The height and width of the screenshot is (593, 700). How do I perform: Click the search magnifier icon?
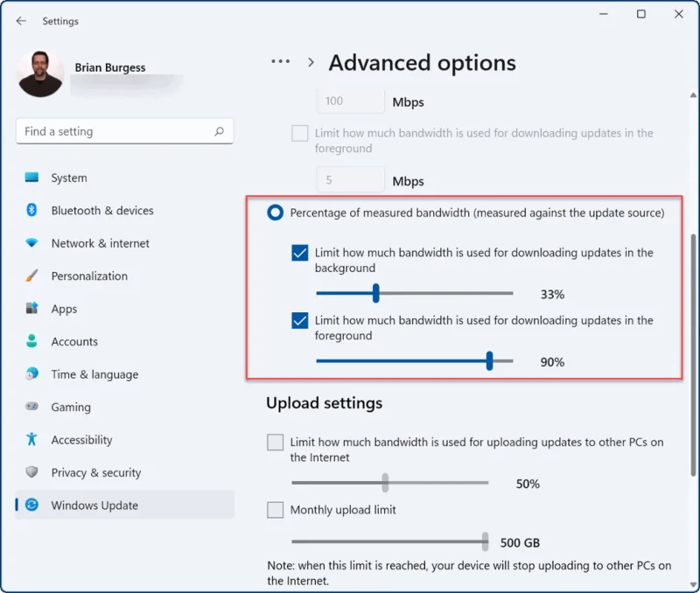point(219,131)
